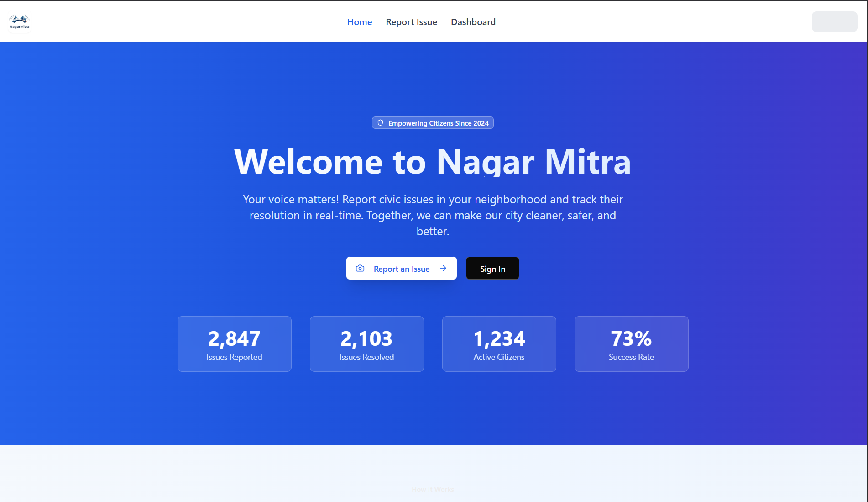Click the faded How It Works text

433,490
